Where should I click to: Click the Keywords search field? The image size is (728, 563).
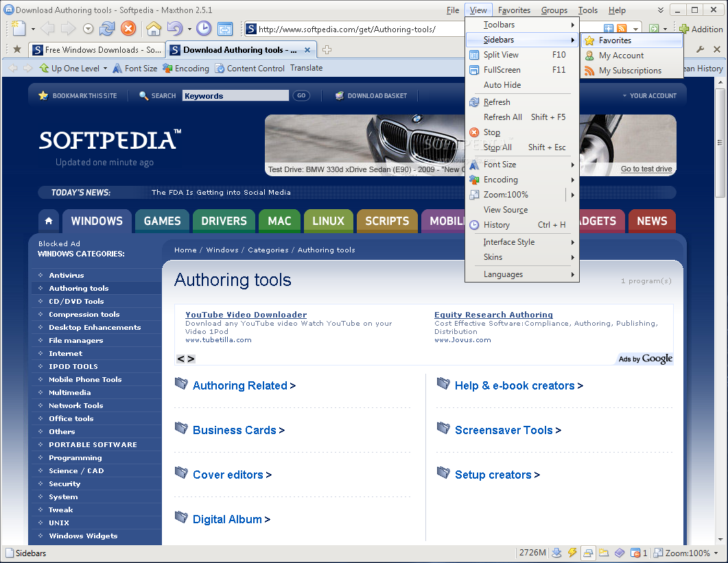(235, 95)
